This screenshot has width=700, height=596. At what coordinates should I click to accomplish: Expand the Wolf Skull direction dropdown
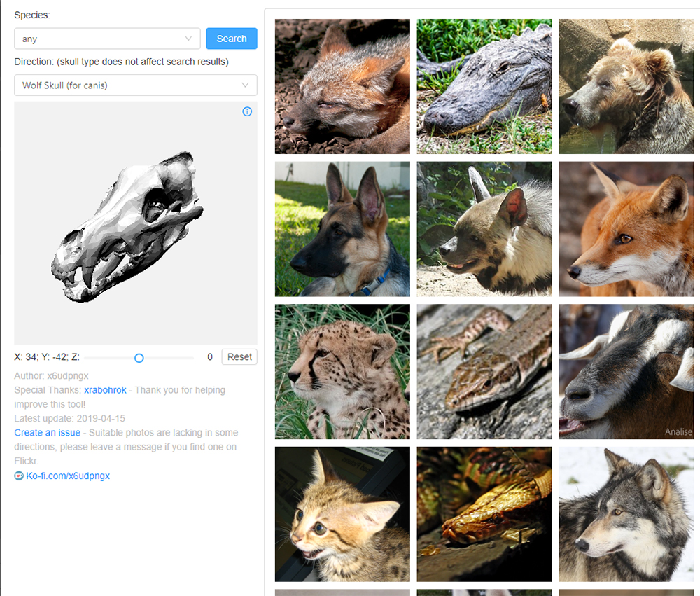pyautogui.click(x=135, y=85)
